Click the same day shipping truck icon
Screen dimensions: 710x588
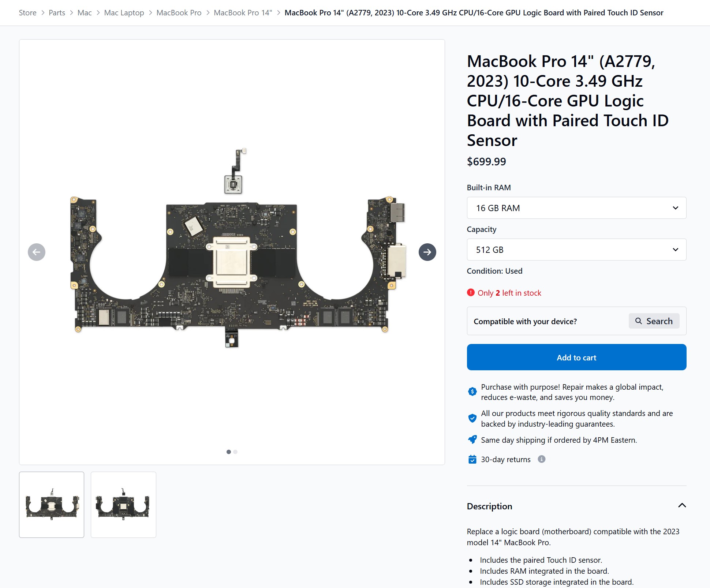click(472, 439)
